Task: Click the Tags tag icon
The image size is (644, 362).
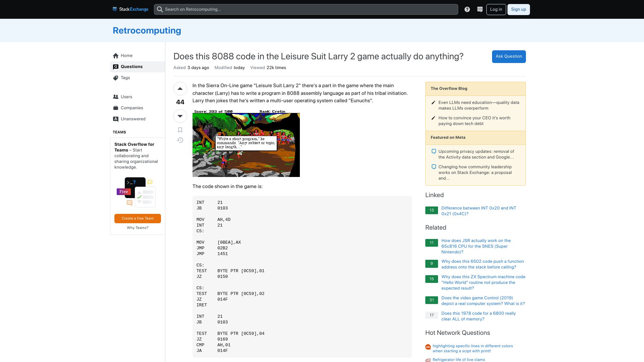Action: 116,78
